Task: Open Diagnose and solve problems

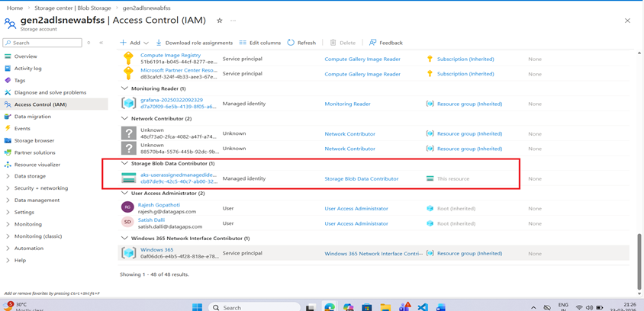Action: [50, 92]
